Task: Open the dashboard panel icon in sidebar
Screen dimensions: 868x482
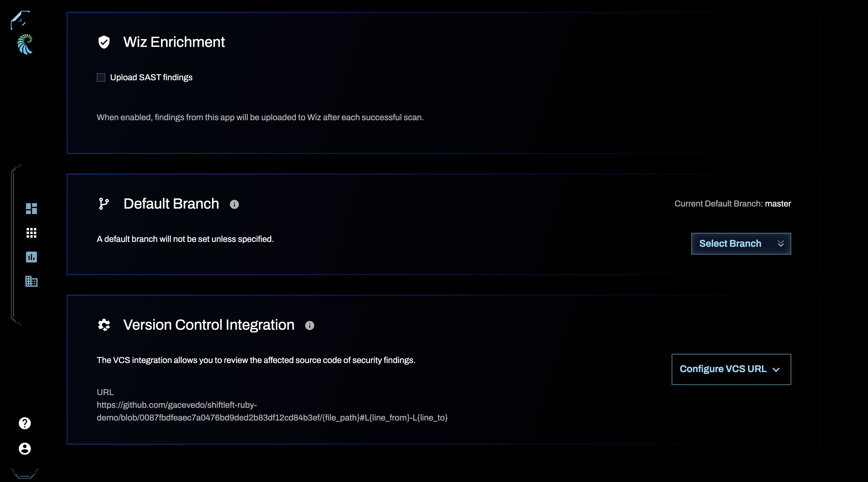Action: click(x=31, y=209)
